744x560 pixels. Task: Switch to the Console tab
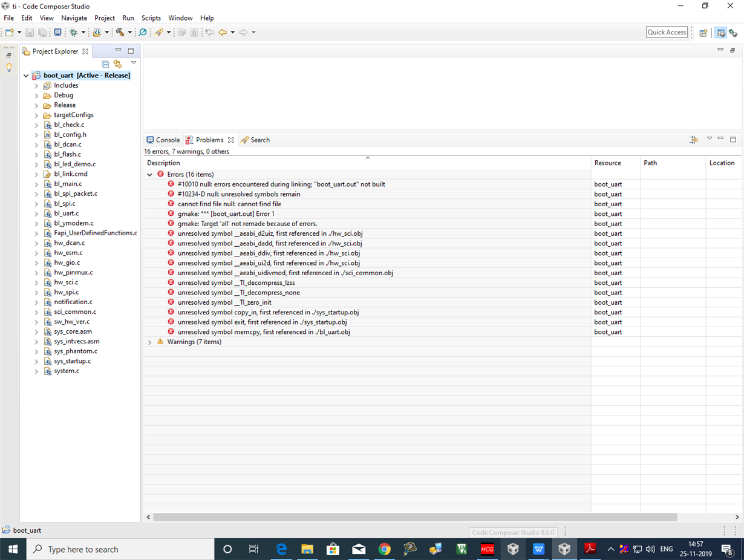pyautogui.click(x=163, y=140)
